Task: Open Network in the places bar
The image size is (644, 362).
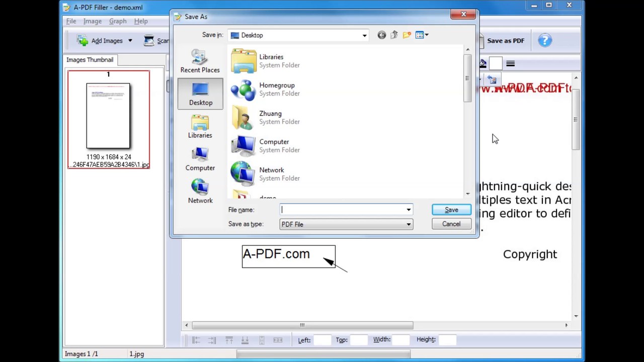Action: point(200,192)
